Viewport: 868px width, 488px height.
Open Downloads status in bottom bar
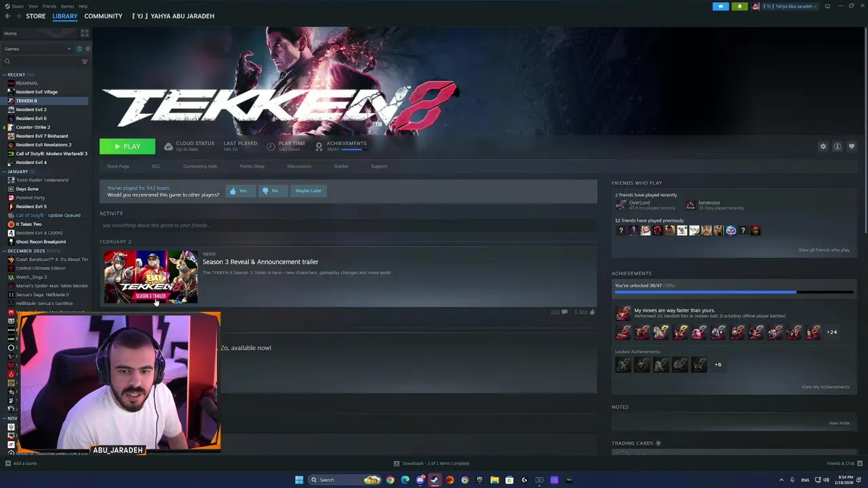point(432,464)
